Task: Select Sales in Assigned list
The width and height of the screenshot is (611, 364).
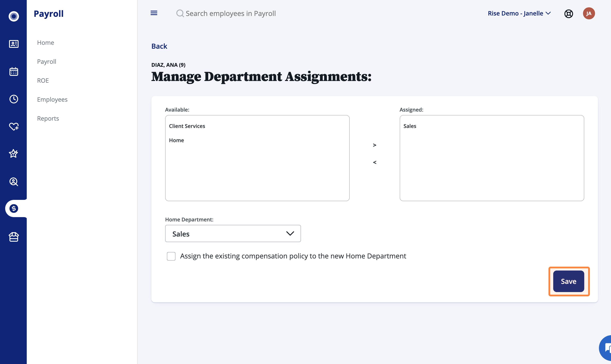Action: click(410, 126)
